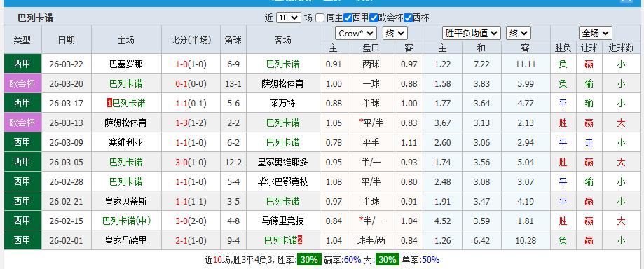This screenshot has width=644, height=269.
Task: Click the 50% 单率 value
Action: [430, 260]
